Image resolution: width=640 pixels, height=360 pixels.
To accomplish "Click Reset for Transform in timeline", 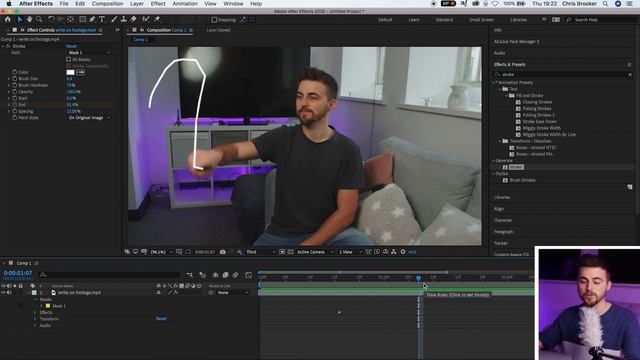I will (x=161, y=318).
